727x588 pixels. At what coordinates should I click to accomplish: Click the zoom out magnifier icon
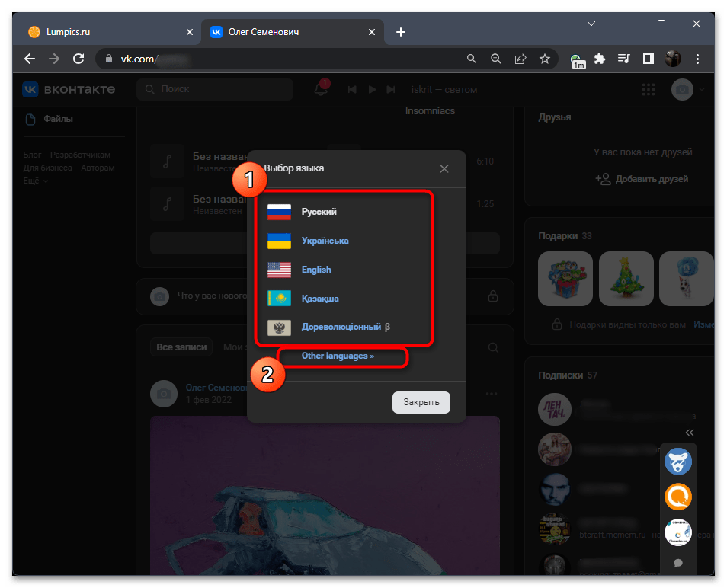pyautogui.click(x=496, y=59)
